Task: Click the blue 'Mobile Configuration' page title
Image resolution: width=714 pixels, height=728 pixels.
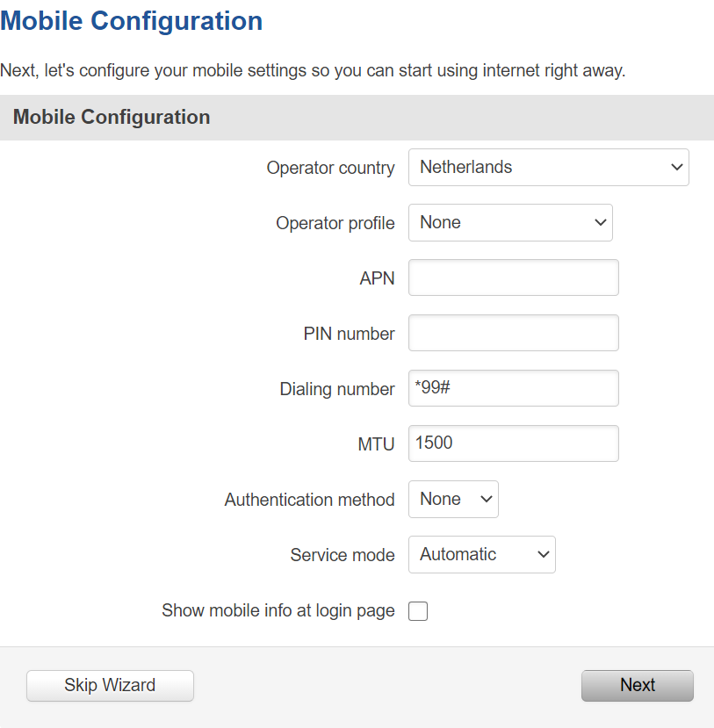Action: (x=132, y=21)
